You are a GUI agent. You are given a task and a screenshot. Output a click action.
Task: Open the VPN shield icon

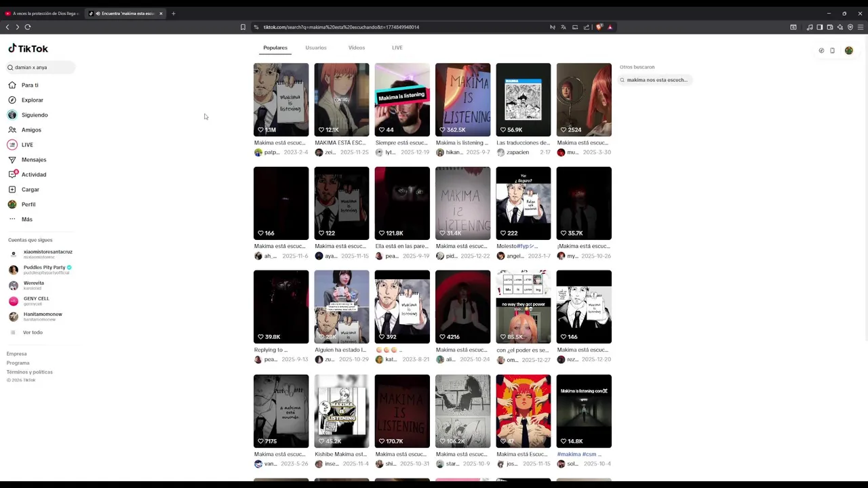850,27
